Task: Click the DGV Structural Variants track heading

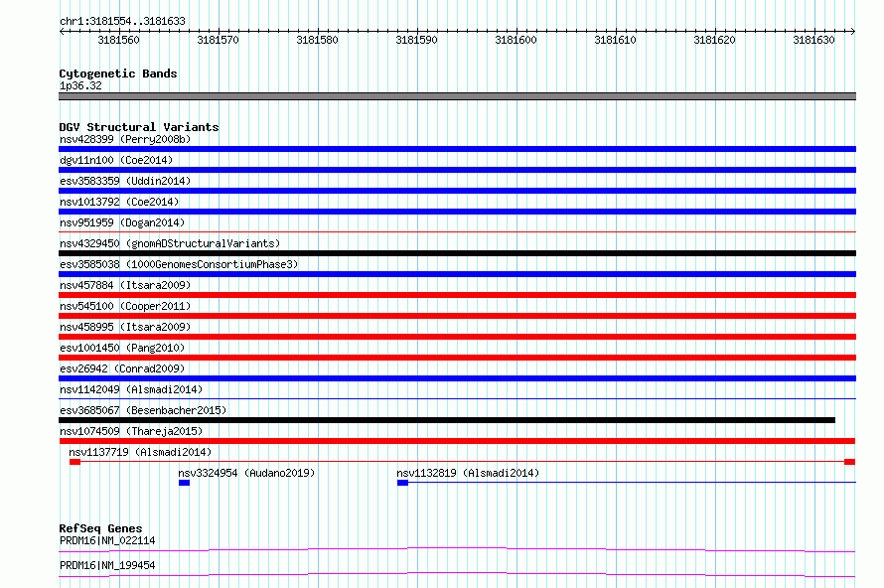Action: point(139,127)
